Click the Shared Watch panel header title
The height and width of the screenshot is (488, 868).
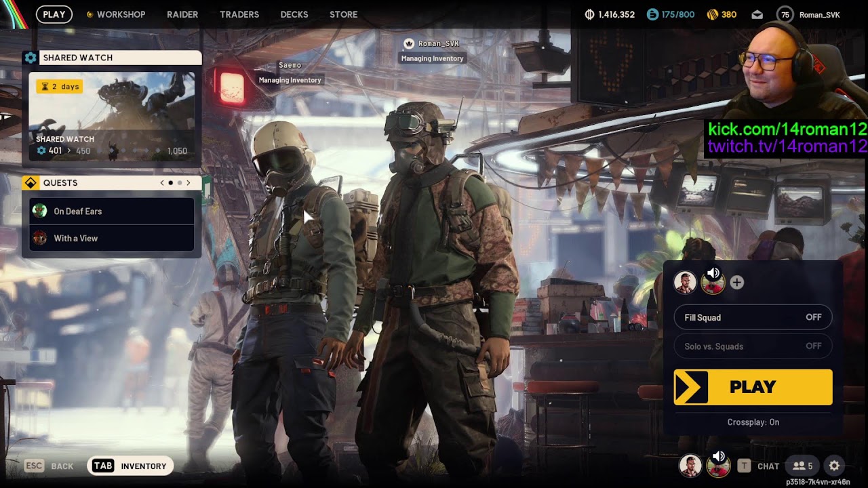[x=78, y=58]
